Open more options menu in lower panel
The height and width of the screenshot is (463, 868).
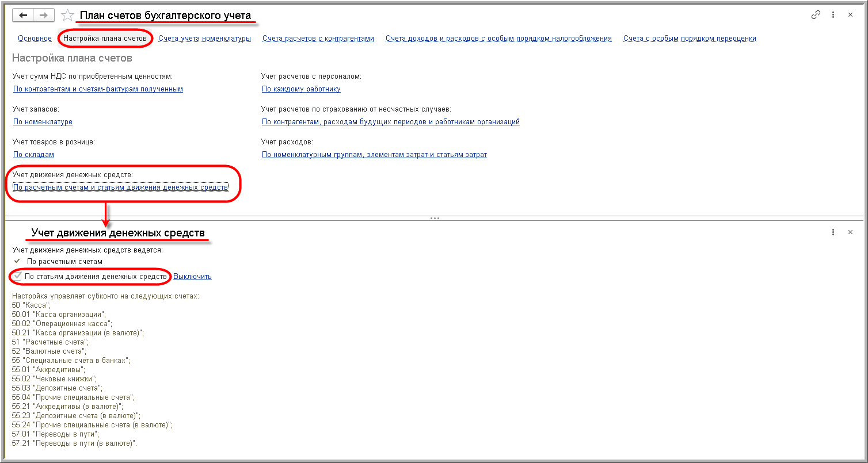pyautogui.click(x=833, y=232)
